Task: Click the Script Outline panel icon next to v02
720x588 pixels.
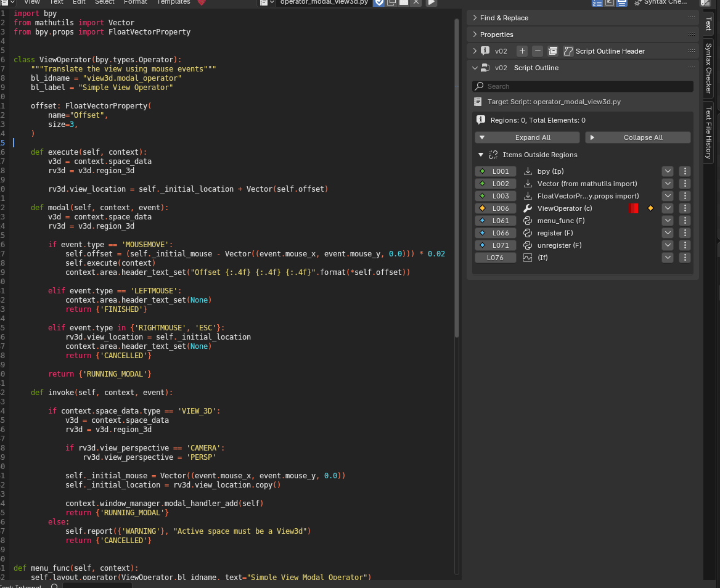Action: click(485, 68)
